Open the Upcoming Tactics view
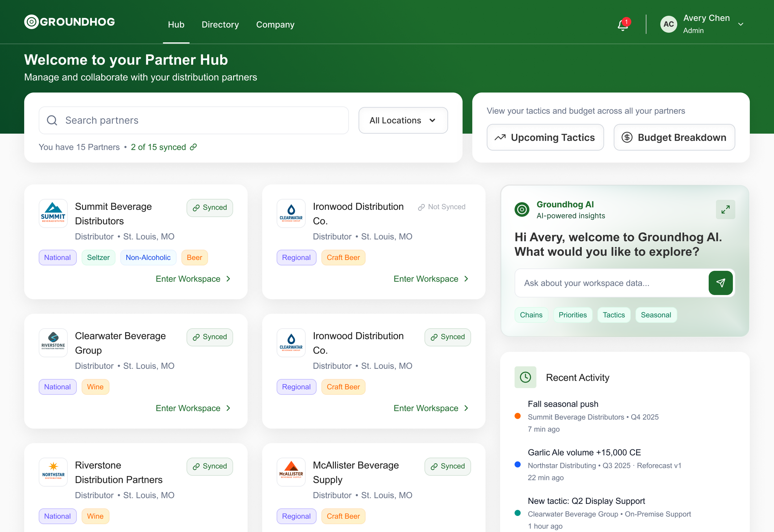The width and height of the screenshot is (774, 532). (545, 137)
